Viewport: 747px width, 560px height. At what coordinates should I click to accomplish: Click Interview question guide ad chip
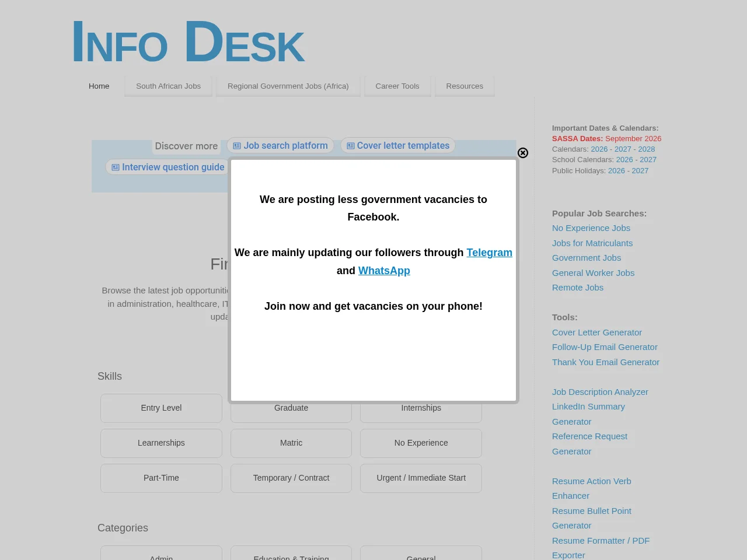coord(167,167)
